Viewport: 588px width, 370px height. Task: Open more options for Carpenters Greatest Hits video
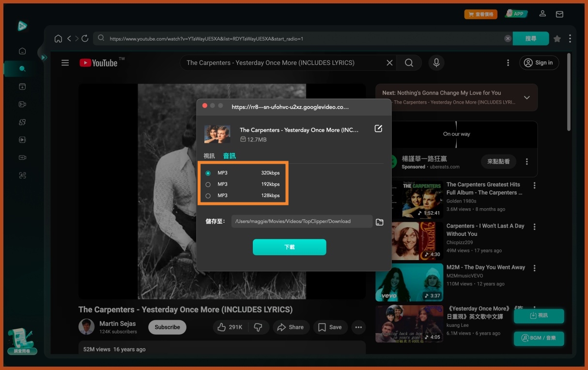(534, 185)
